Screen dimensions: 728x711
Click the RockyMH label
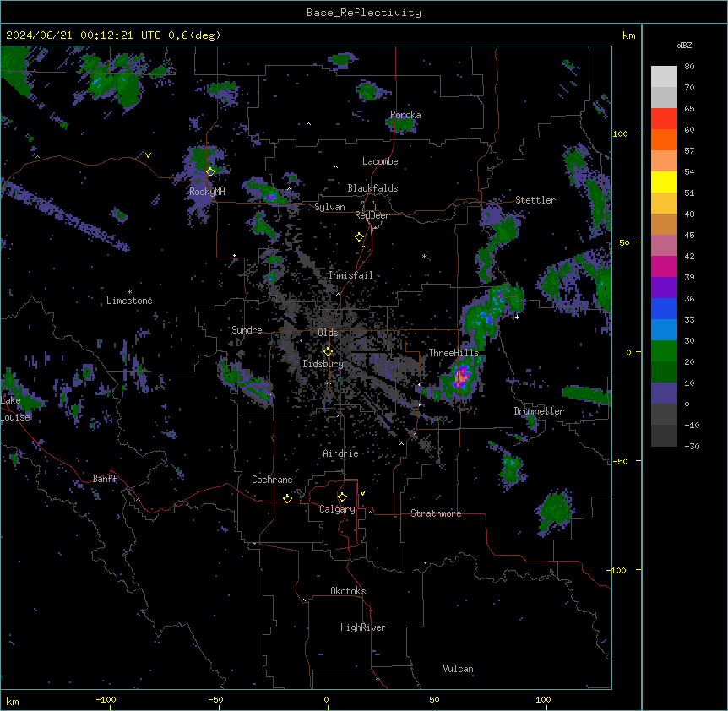[x=207, y=192]
